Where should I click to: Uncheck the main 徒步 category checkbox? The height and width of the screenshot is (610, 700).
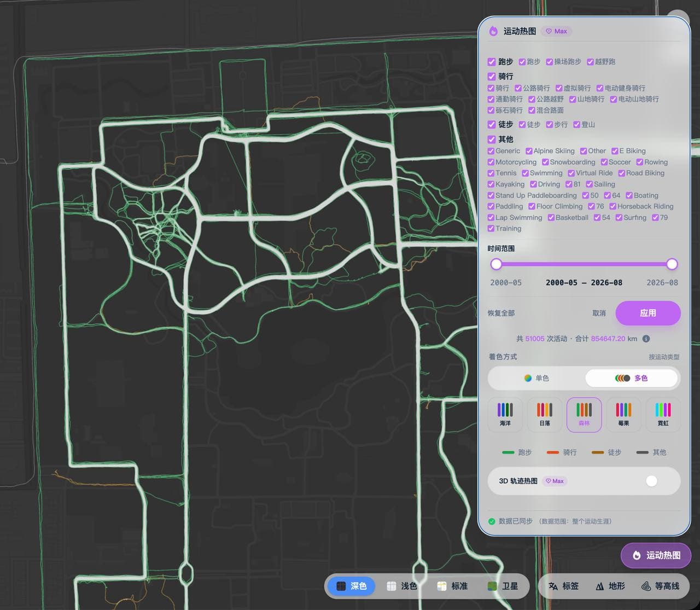pos(492,125)
